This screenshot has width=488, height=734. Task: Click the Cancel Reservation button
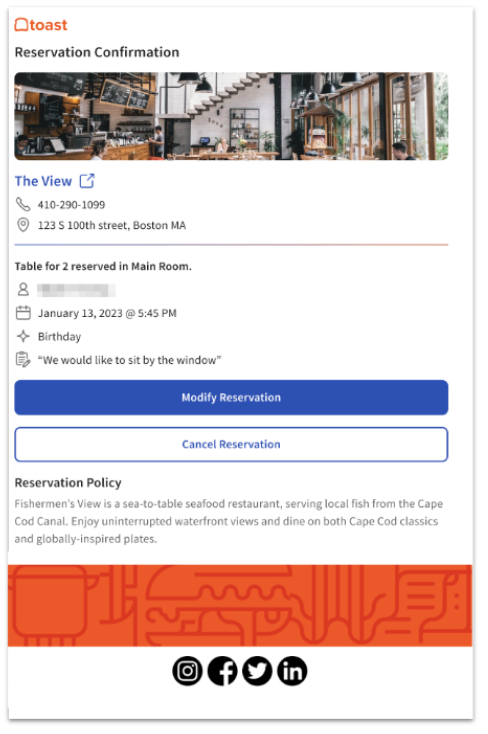(x=231, y=444)
